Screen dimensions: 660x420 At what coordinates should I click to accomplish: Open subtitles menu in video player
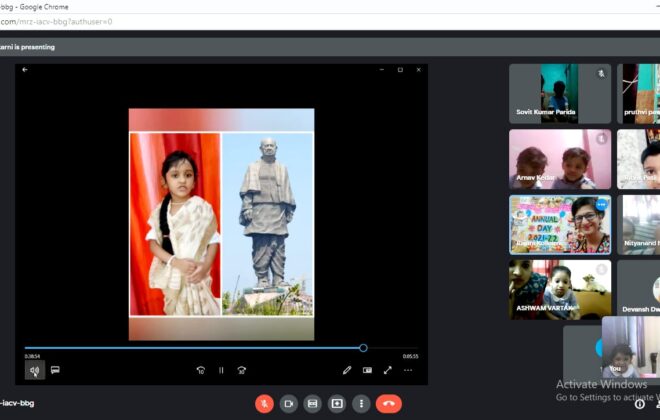55,370
